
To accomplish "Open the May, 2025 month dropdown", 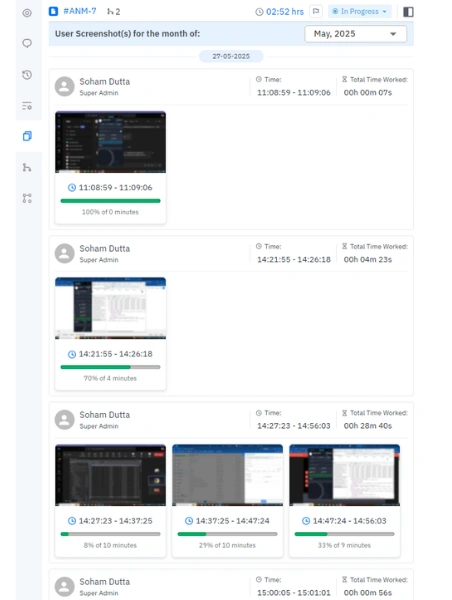I will coord(355,34).
